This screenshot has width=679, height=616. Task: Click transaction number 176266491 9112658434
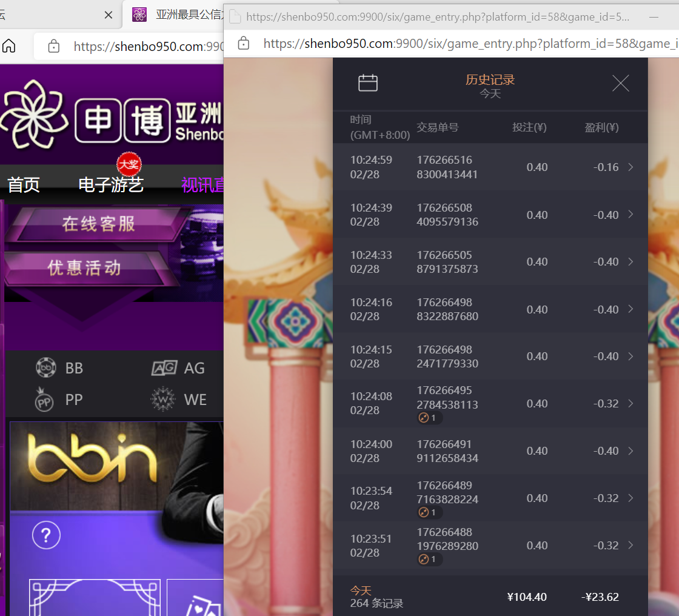pyautogui.click(x=447, y=451)
